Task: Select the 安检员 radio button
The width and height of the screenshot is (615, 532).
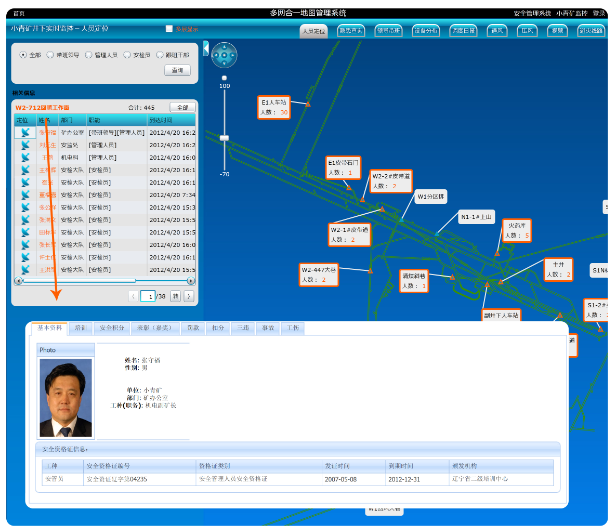Action: 127,55
